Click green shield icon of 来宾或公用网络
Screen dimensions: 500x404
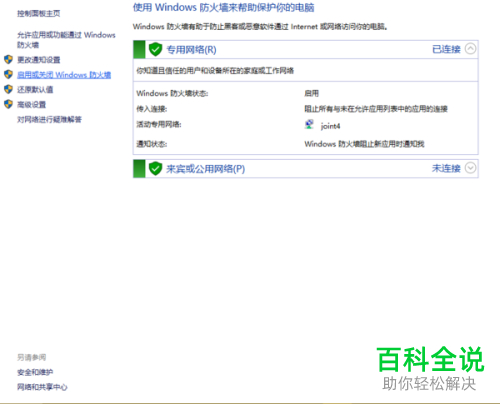155,168
